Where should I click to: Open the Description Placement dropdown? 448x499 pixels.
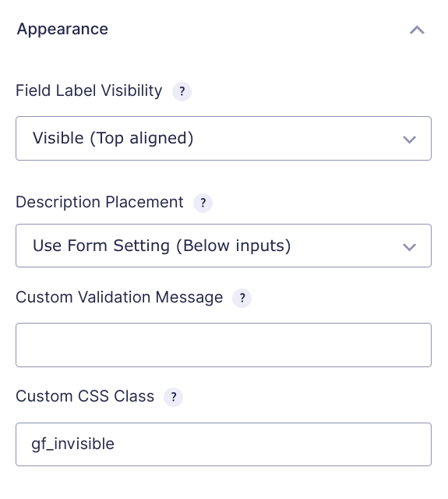point(224,246)
